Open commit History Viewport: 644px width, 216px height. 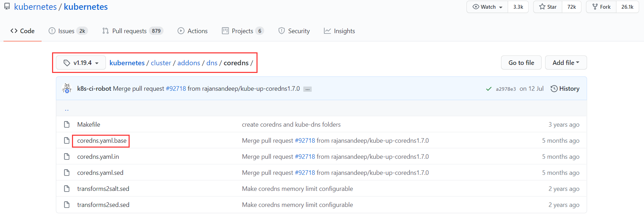[565, 89]
